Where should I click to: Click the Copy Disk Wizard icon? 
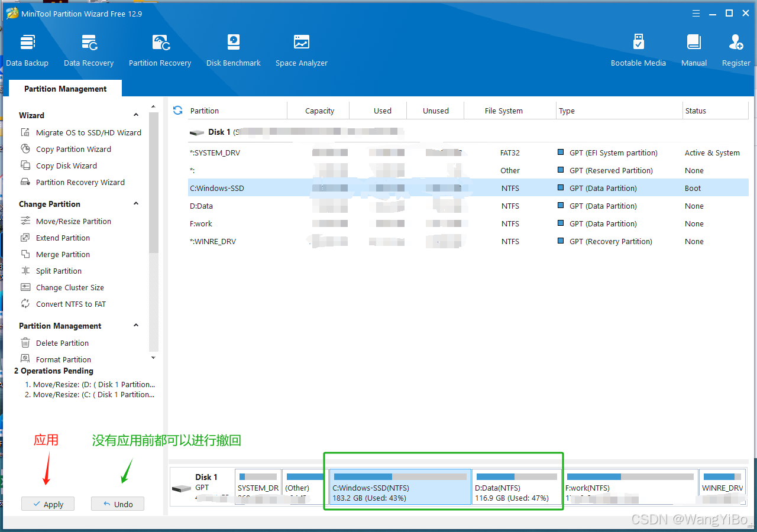[25, 166]
